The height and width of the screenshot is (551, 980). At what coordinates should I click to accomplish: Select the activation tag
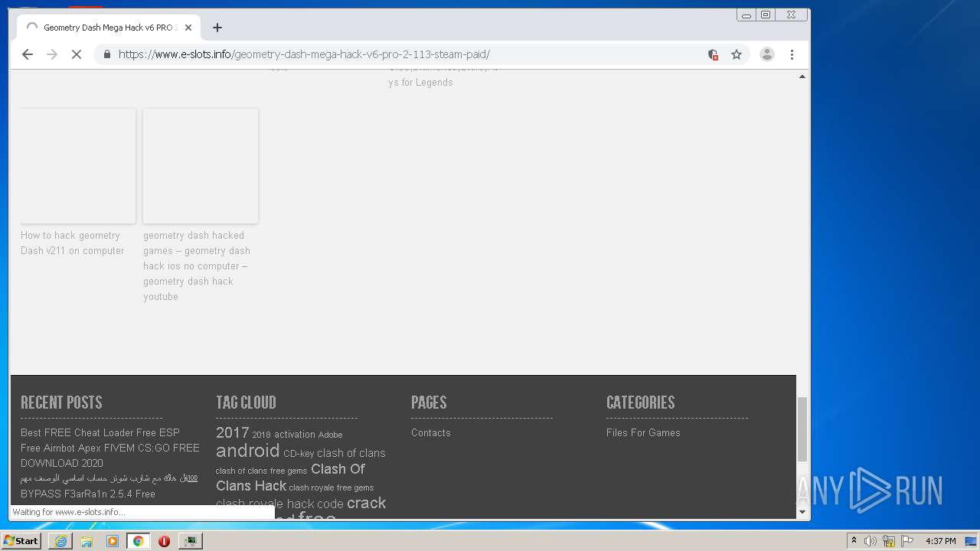[x=295, y=435]
